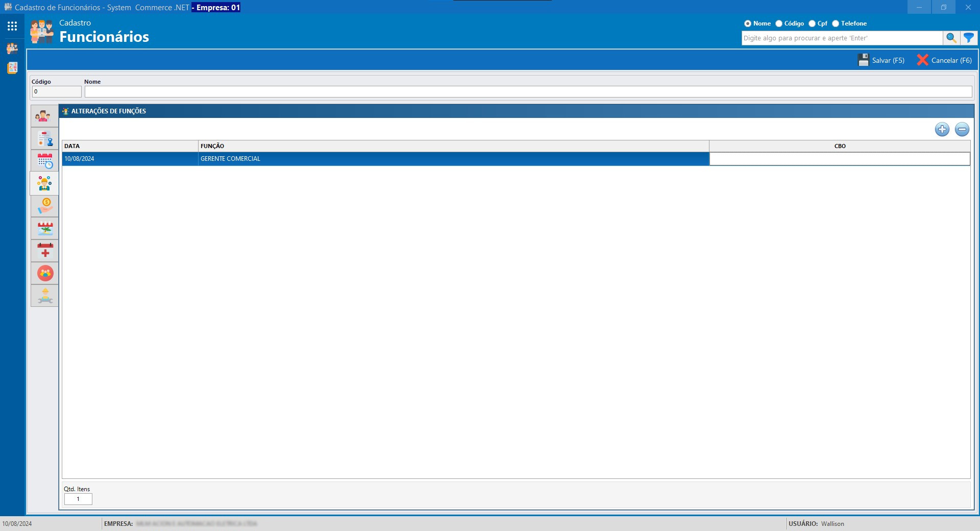The width and height of the screenshot is (980, 531).
Task: Open the filter funnel next to search
Action: point(968,38)
